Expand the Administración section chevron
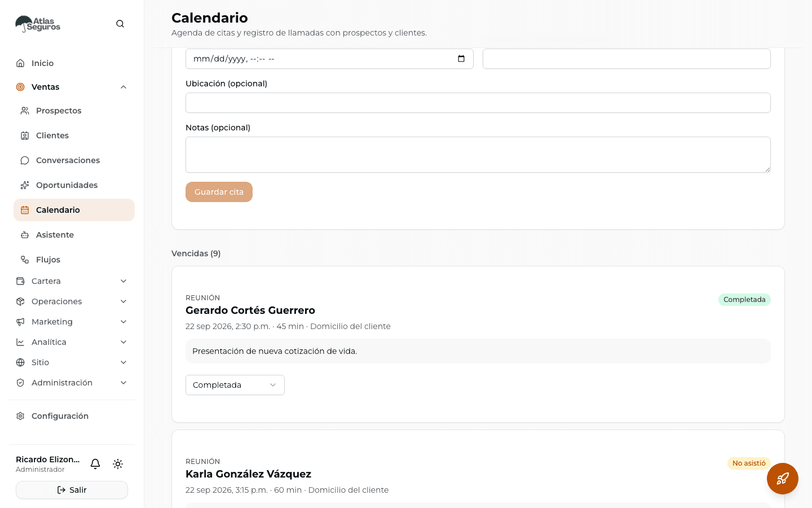Viewport: 812px width, 508px height. [123, 383]
